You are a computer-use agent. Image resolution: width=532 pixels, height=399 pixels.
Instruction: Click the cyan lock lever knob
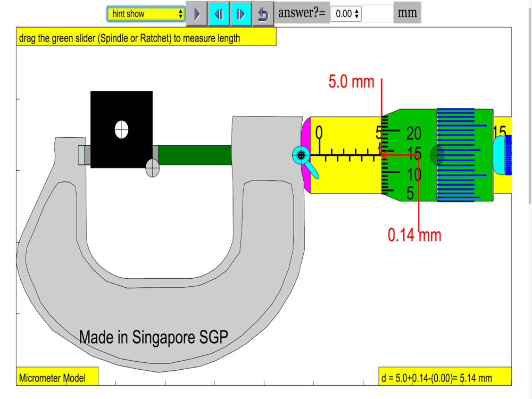pyautogui.click(x=301, y=155)
